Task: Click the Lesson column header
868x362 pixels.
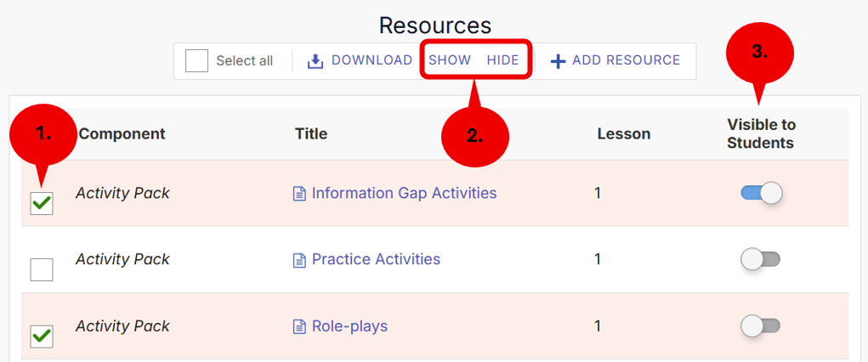Action: coord(624,134)
